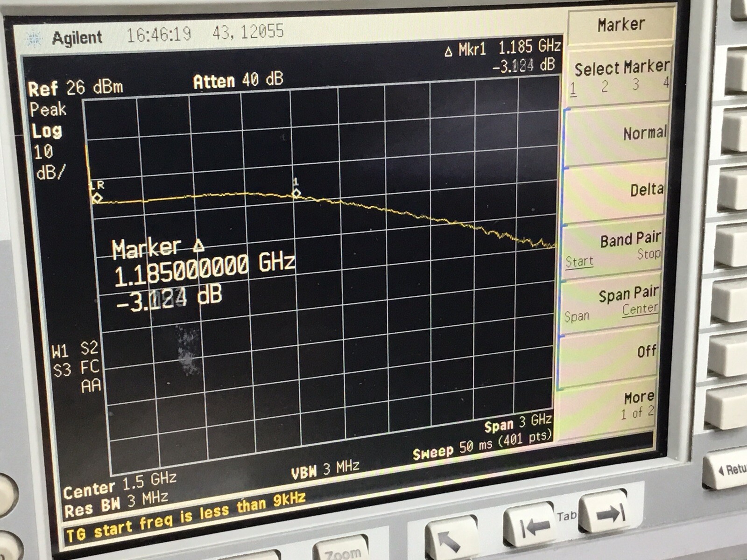Viewport: 747px width, 560px height.
Task: Click the large Marker Δ heading
Action: click(x=158, y=249)
